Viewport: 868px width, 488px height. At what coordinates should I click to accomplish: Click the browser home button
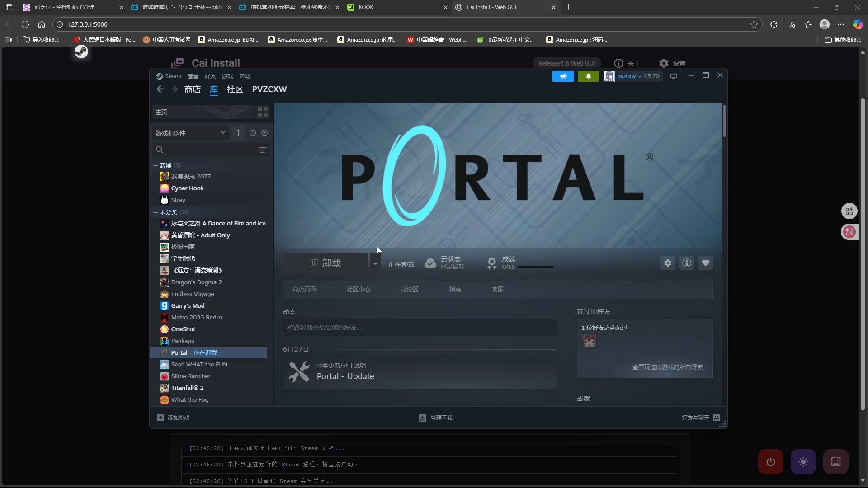pyautogui.click(x=42, y=24)
